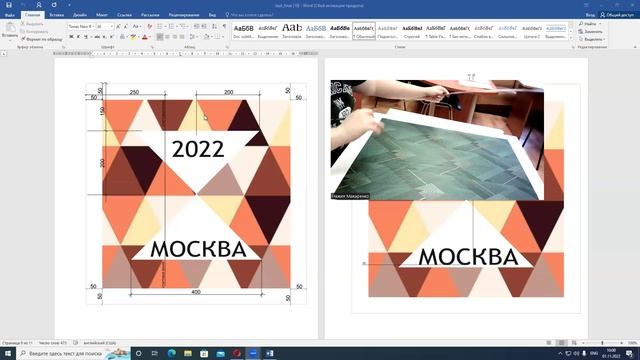Justify text alignment

tap(182, 37)
